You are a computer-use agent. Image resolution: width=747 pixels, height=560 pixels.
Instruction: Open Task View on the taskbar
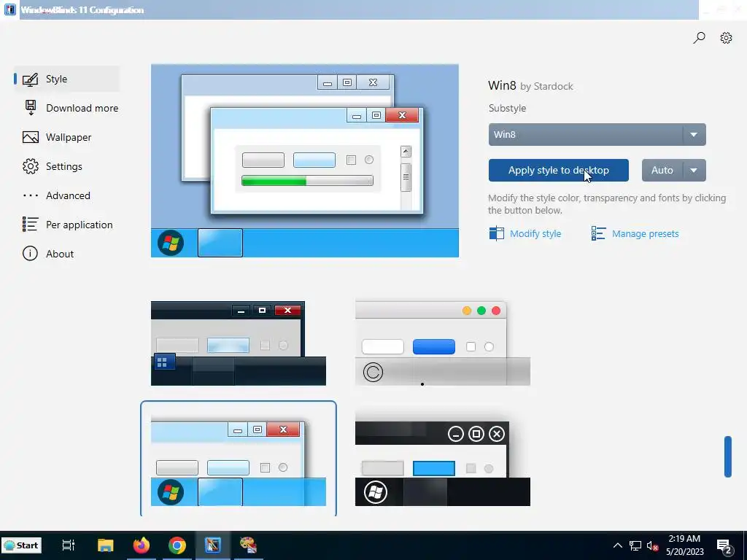(x=69, y=545)
